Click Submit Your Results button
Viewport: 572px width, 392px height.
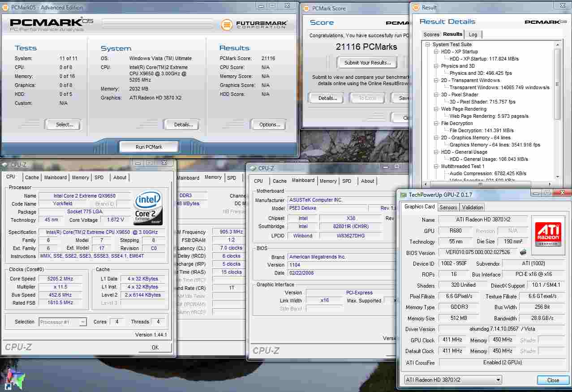click(x=367, y=63)
